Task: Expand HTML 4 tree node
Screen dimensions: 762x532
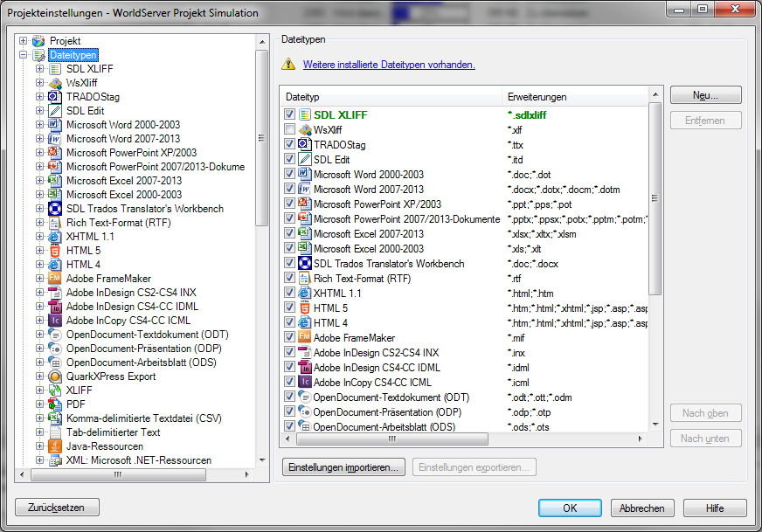Action: (40, 265)
